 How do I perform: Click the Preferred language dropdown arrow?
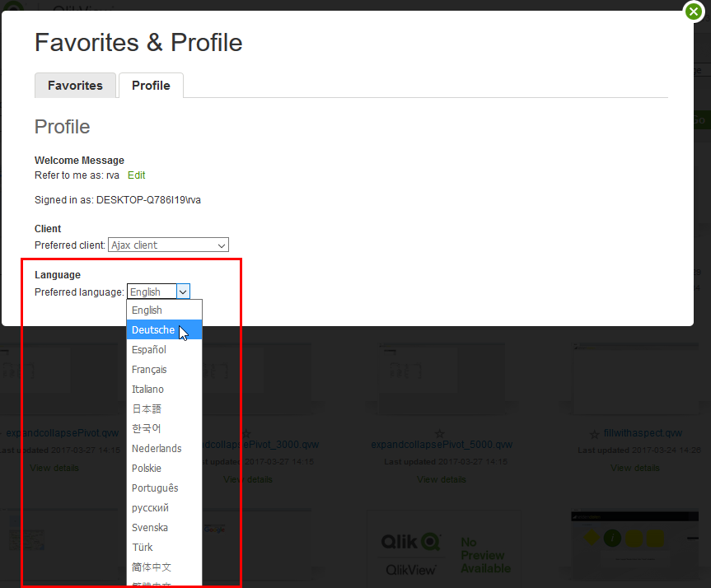183,292
